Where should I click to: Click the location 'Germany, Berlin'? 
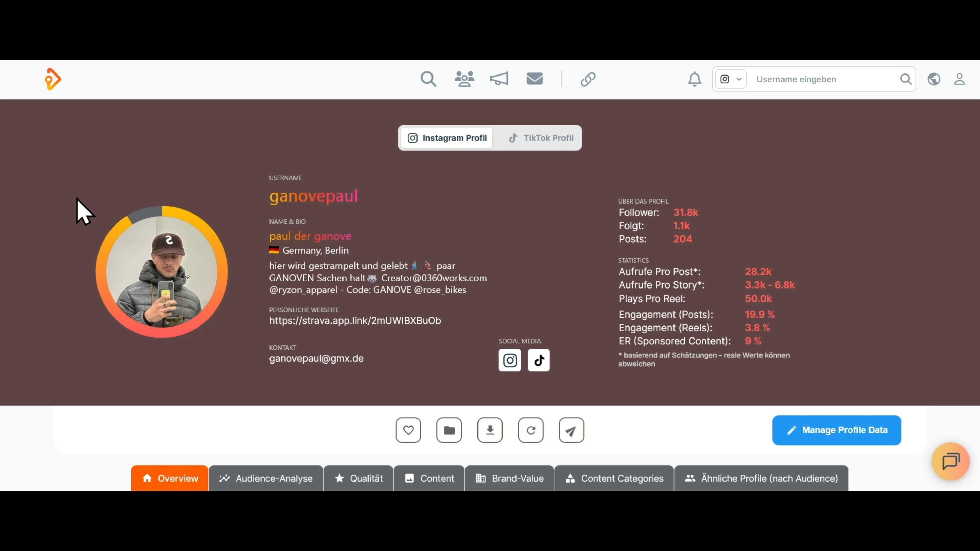coord(315,250)
